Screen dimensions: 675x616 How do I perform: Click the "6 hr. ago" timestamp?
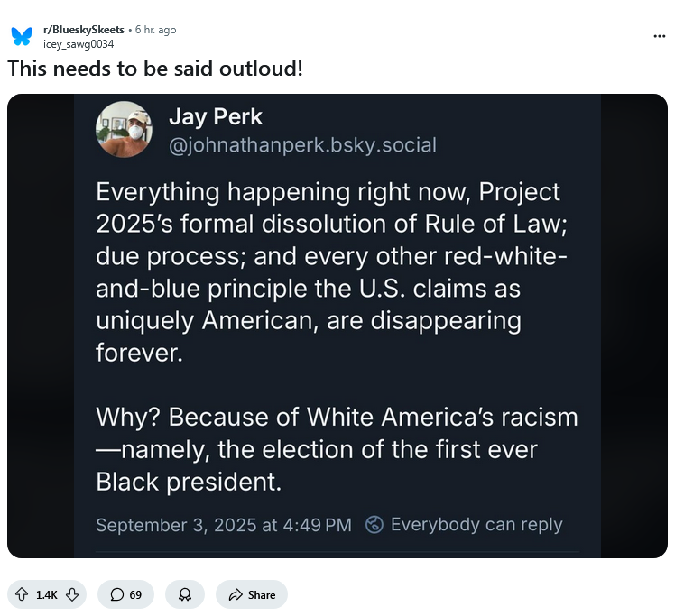[156, 30]
